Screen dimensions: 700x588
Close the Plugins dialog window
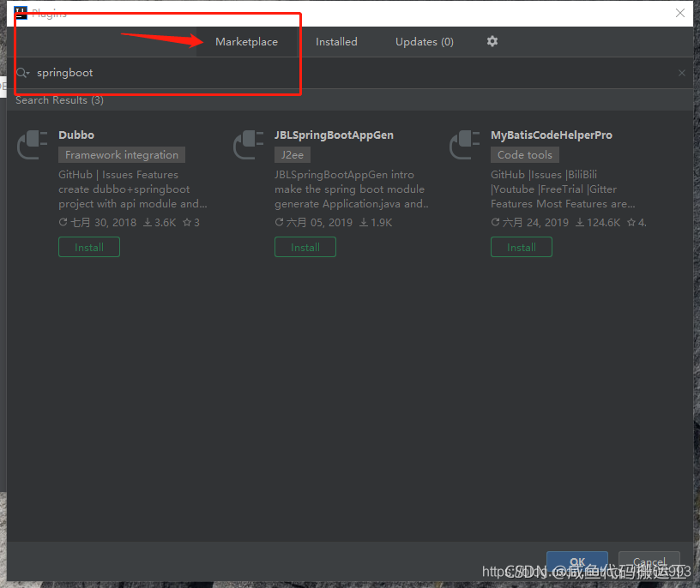[680, 13]
